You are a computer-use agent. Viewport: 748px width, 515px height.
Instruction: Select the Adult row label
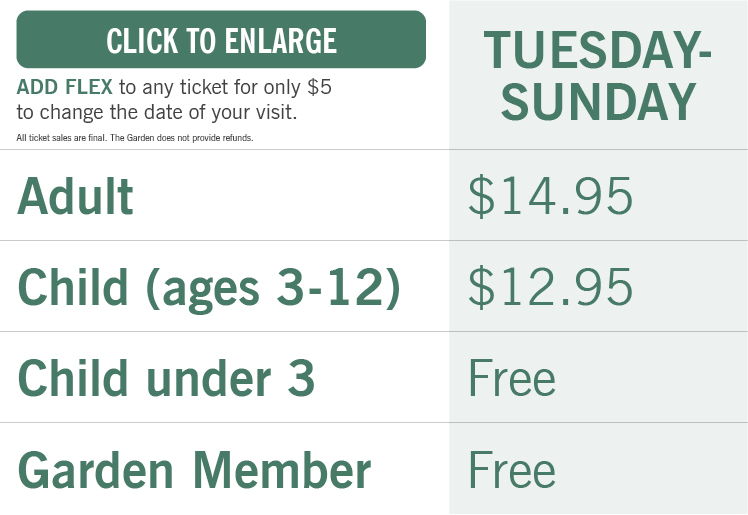click(x=75, y=196)
